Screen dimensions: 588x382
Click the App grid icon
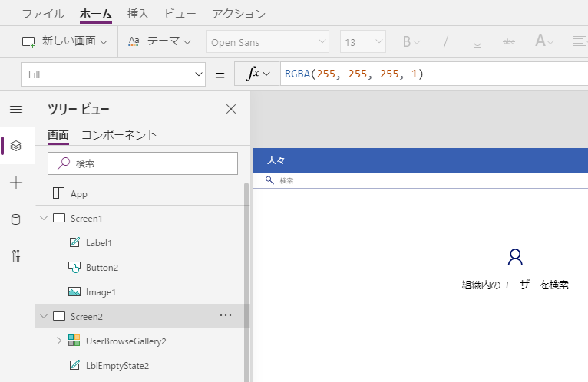(x=58, y=193)
